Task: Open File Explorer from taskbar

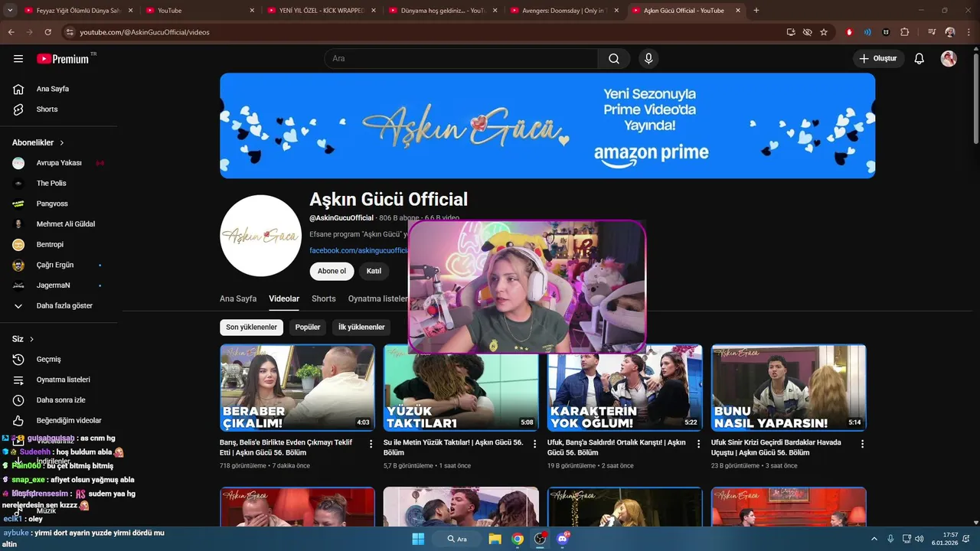Action: [495, 539]
